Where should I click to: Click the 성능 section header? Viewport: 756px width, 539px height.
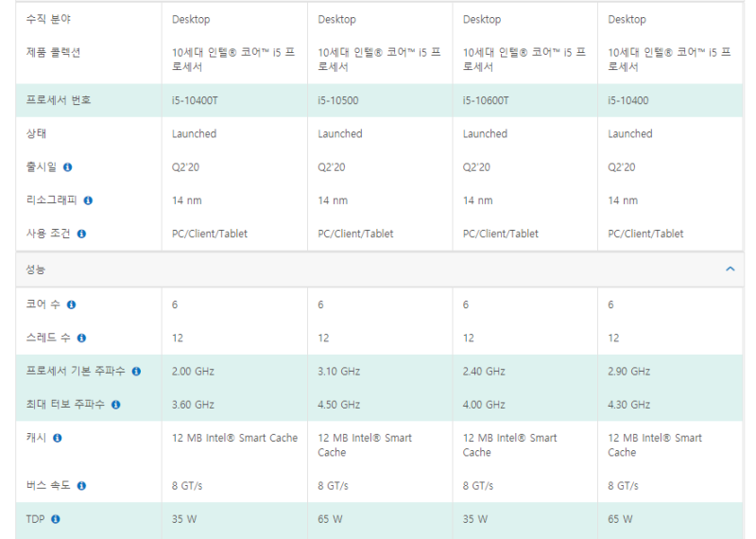380,269
